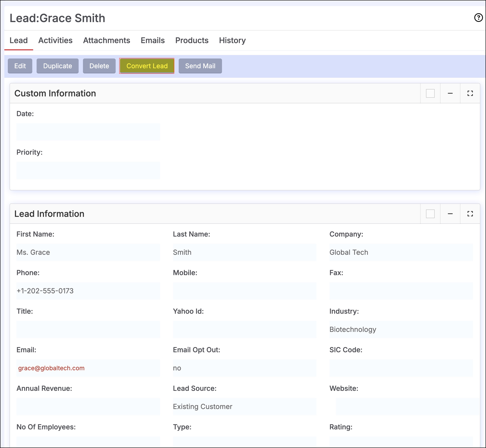Tick the Lead Information panel checkbox
Screen dimensions: 486x448
pos(430,214)
